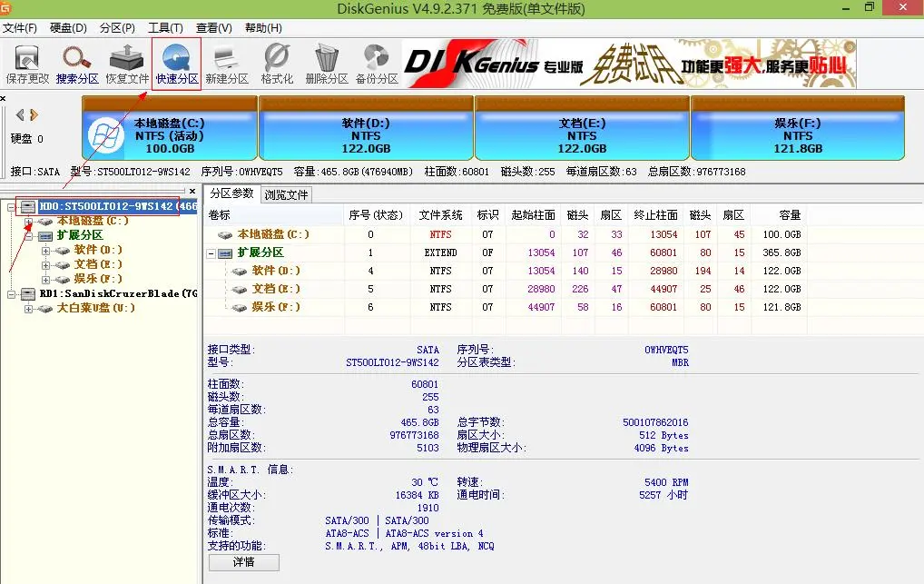Select the 软件(D:) row in partition table
Screen dimensions: 924x584
tap(505, 271)
